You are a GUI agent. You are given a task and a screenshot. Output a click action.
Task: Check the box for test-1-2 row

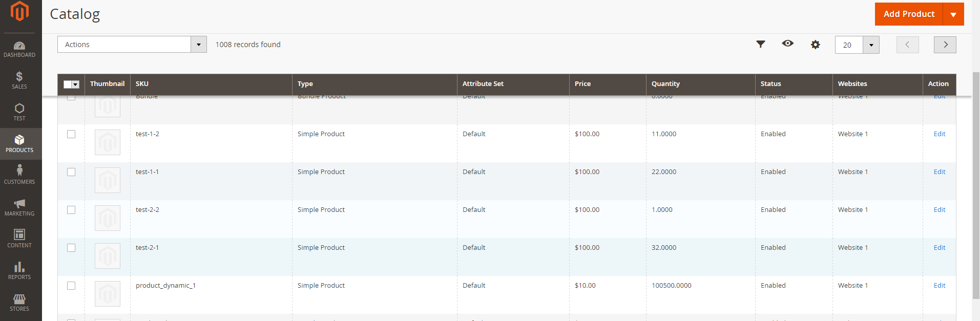pyautogui.click(x=71, y=134)
